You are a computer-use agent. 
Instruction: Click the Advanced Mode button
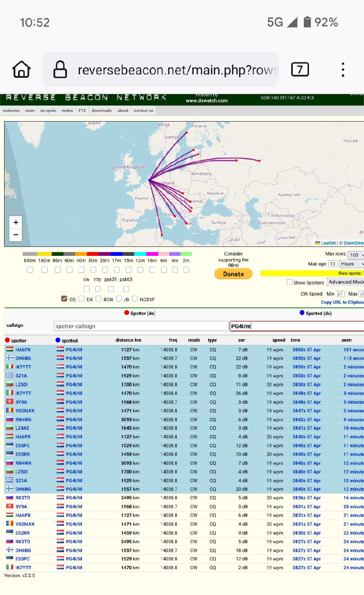point(345,282)
